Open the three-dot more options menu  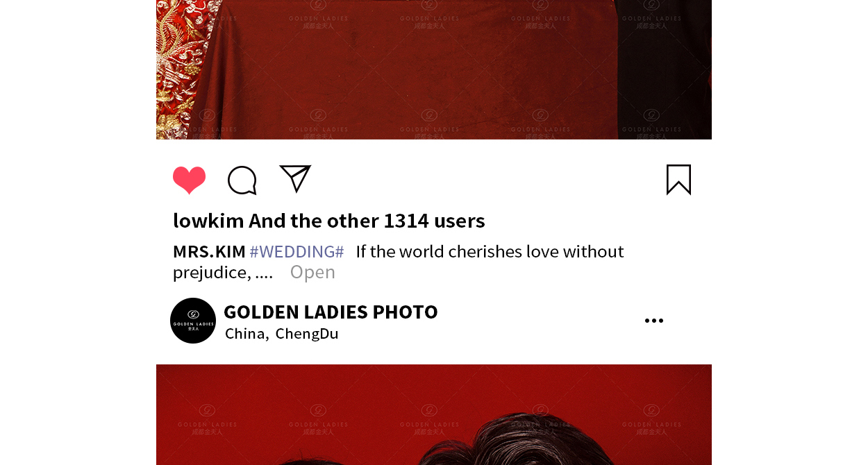[x=654, y=321]
